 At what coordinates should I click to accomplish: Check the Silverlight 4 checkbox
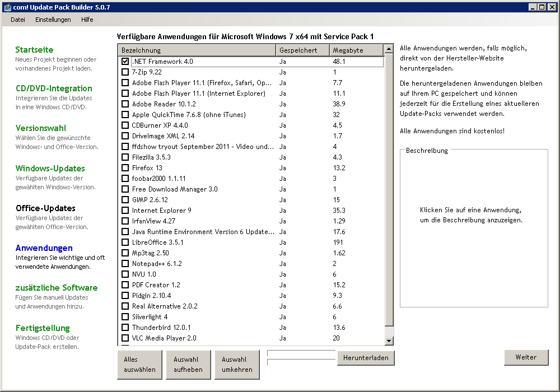pyautogui.click(x=125, y=316)
